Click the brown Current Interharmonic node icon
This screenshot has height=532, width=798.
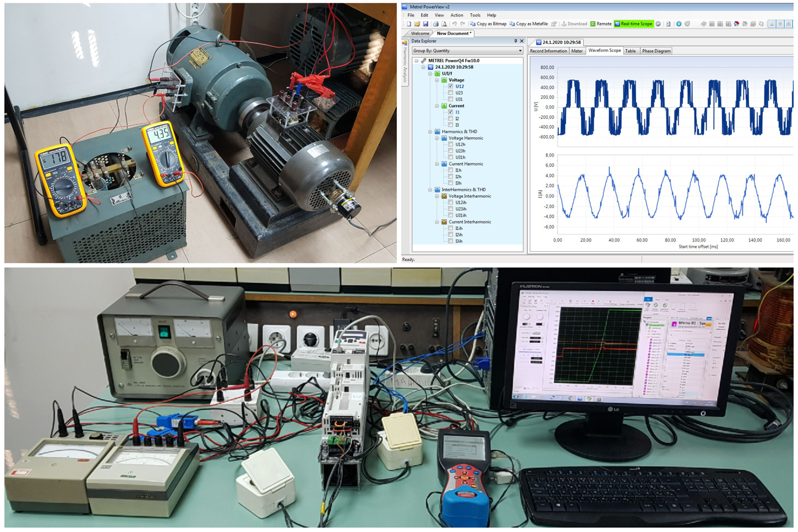click(x=444, y=222)
